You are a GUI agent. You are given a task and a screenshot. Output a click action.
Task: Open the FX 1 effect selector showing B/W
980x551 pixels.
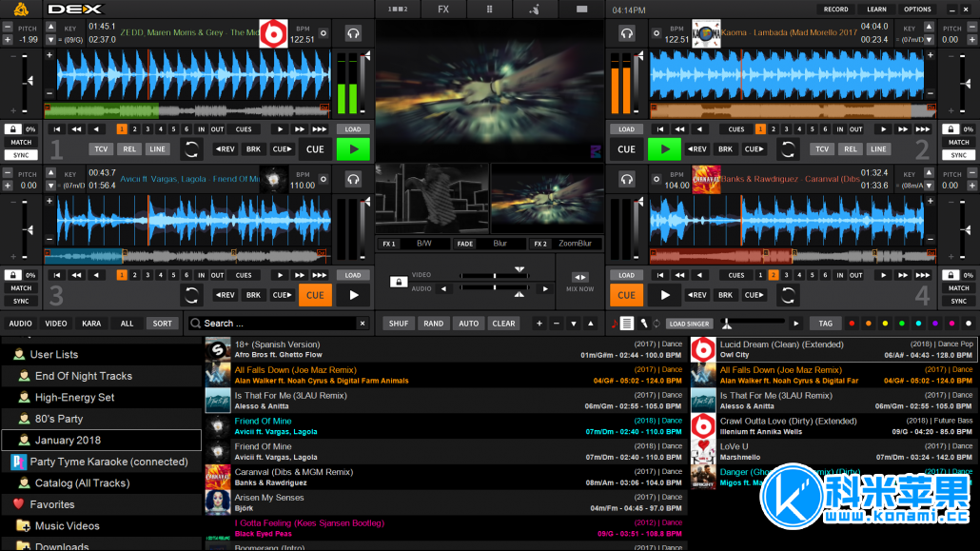[423, 244]
